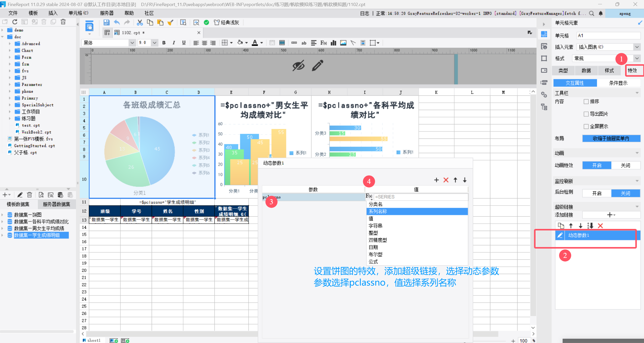Click the edit pencil for 动态参数1
644x343 pixels.
560,235
